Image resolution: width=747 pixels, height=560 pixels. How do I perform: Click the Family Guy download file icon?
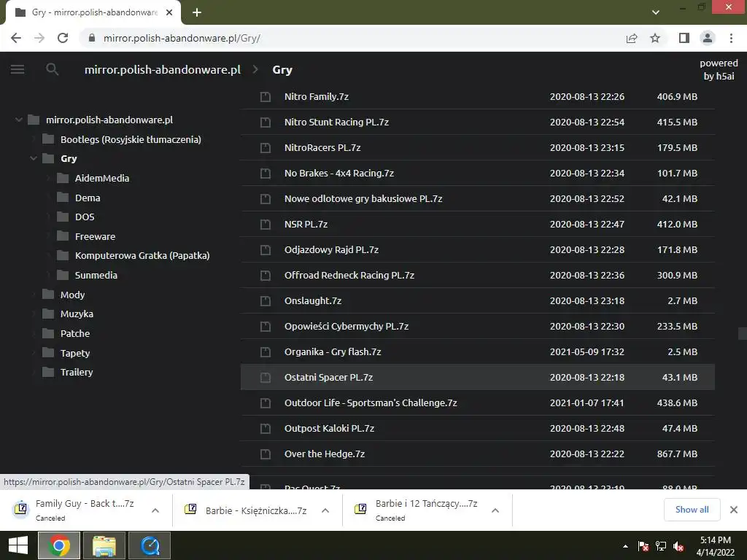click(x=20, y=509)
